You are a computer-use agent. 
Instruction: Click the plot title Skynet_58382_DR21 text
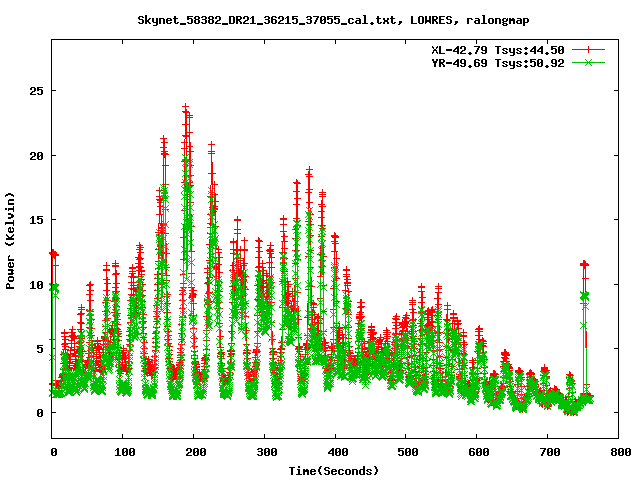point(333,20)
